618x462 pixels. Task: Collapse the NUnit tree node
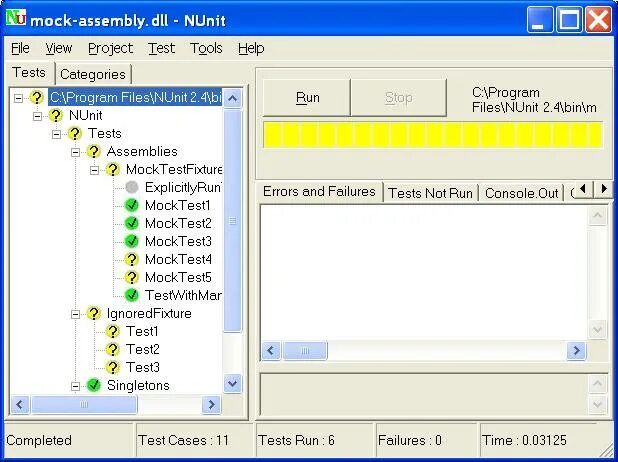tap(37, 116)
